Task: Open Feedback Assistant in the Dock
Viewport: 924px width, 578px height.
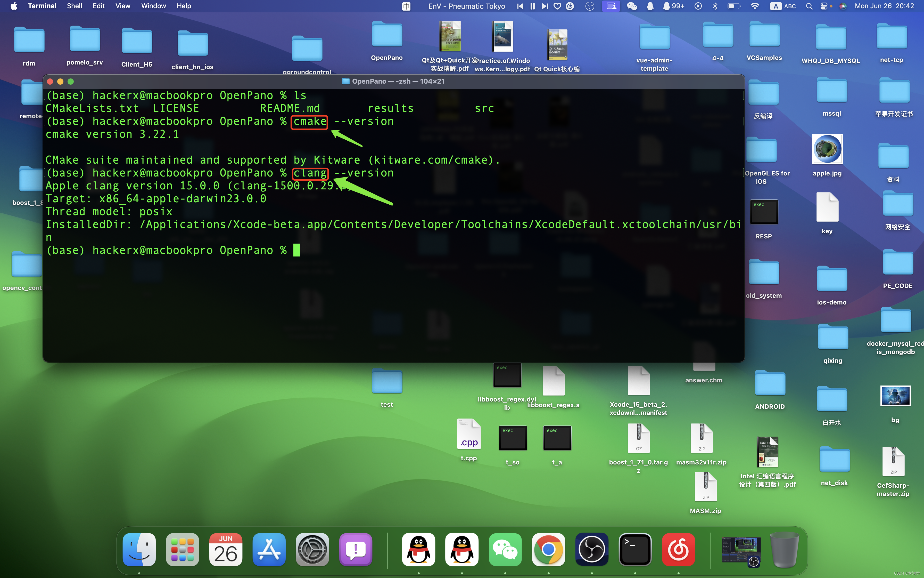Action: click(356, 549)
